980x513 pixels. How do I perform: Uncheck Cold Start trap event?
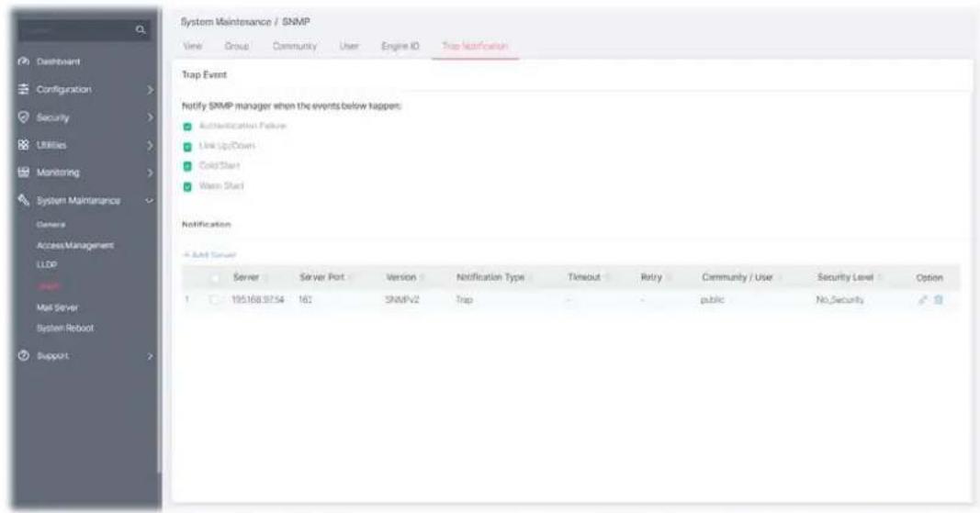click(186, 166)
